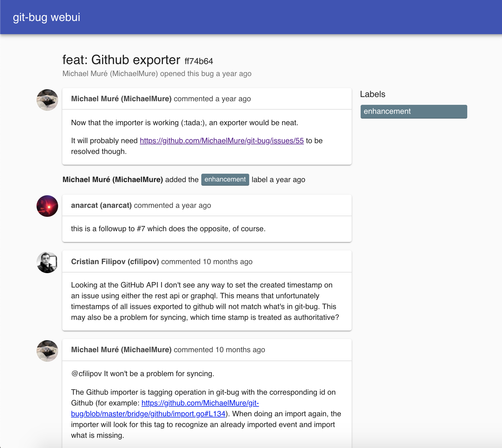Click anarcat's comment text mentioning #7
This screenshot has width=502, height=448.
pyautogui.click(x=168, y=229)
